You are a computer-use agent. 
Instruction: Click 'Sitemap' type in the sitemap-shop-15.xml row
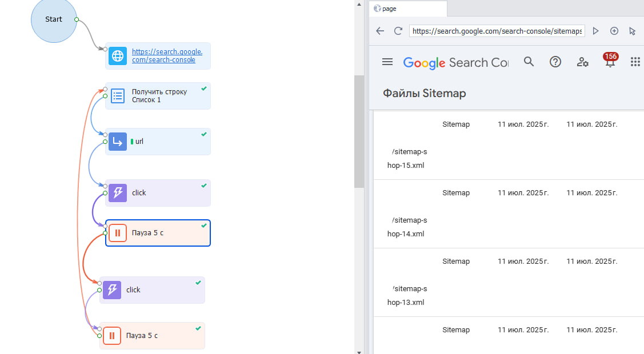456,124
